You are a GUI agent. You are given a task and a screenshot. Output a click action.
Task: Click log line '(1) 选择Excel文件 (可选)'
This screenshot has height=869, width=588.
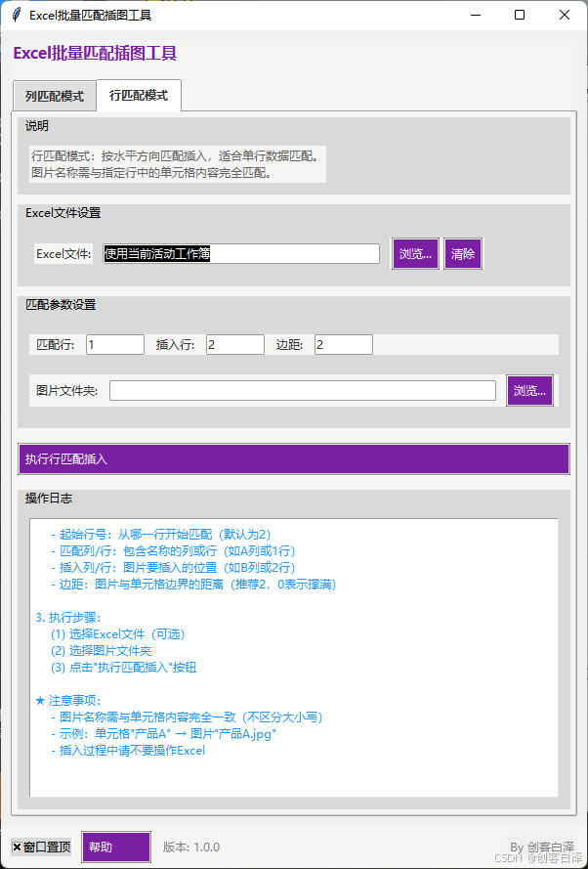118,634
